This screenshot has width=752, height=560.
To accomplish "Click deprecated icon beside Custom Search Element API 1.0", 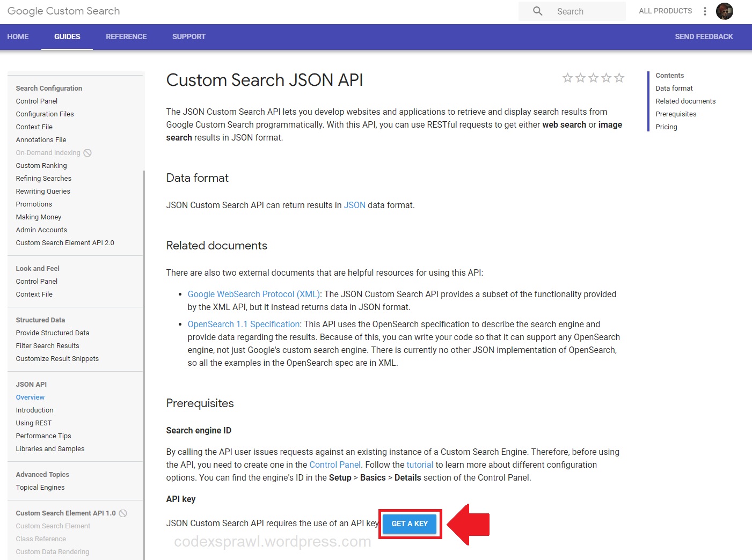I will coord(123,513).
